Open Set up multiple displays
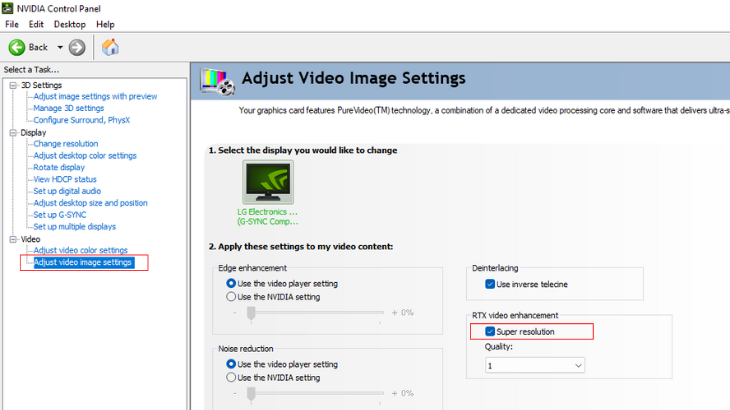Screen dimensions: 730x410 (x=74, y=227)
